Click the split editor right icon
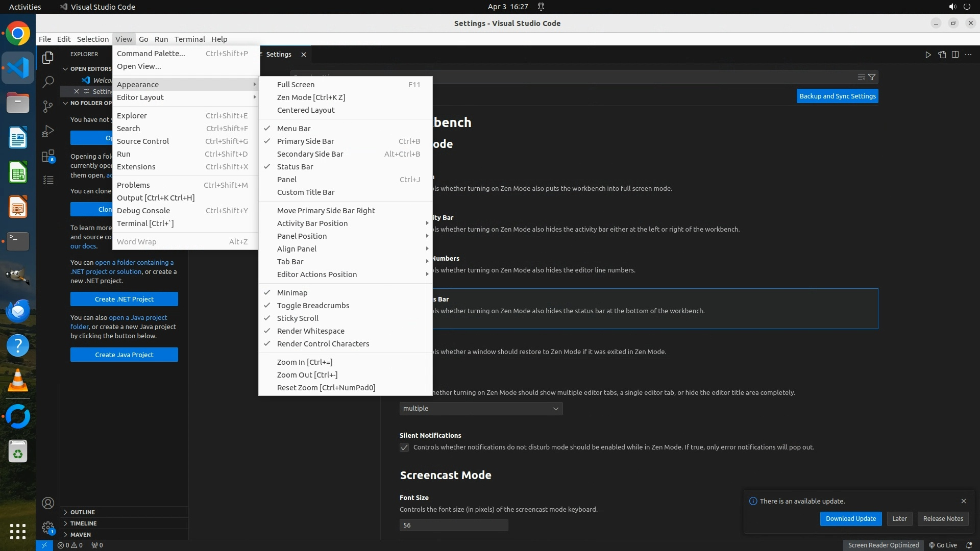The width and height of the screenshot is (980, 551). [x=955, y=55]
